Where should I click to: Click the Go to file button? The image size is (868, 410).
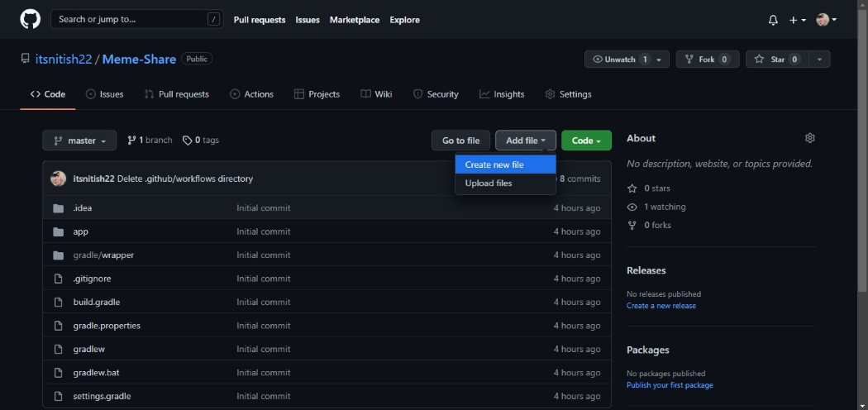(460, 141)
